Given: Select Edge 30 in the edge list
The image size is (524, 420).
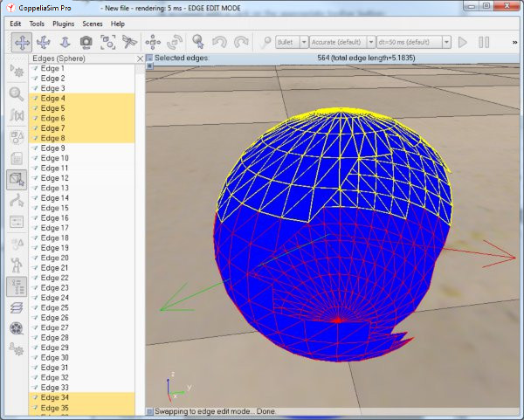Looking at the screenshot, I should (x=82, y=357).
